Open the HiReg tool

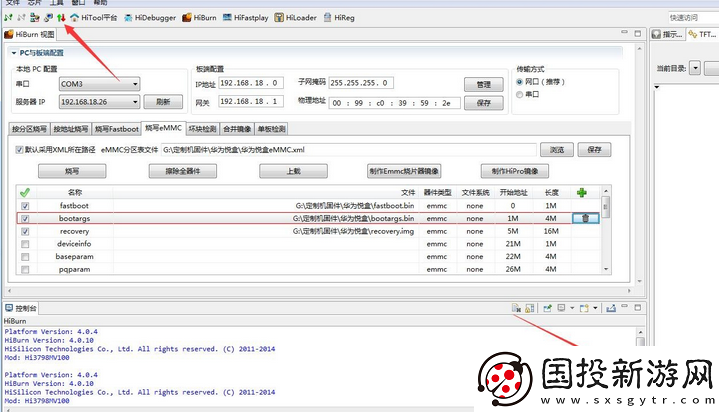(x=339, y=18)
